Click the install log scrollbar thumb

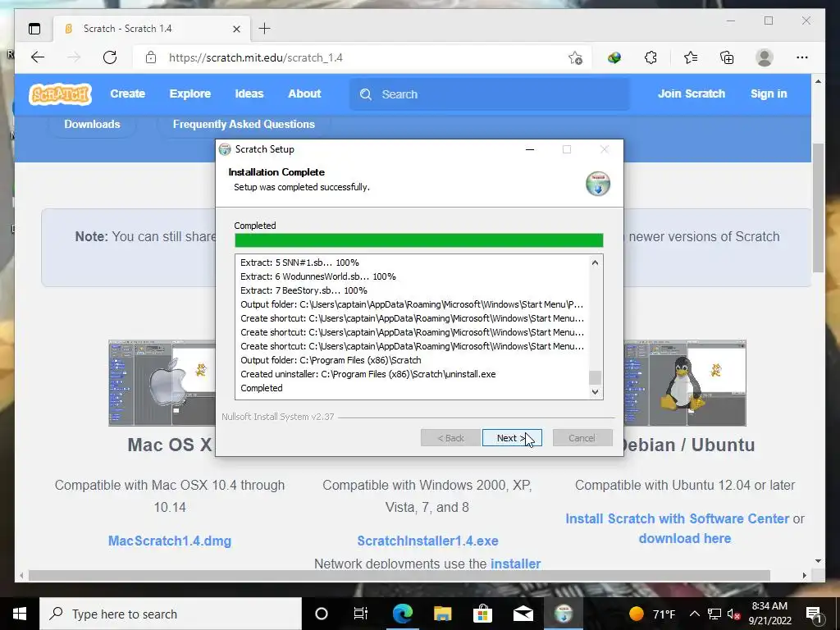pos(595,377)
